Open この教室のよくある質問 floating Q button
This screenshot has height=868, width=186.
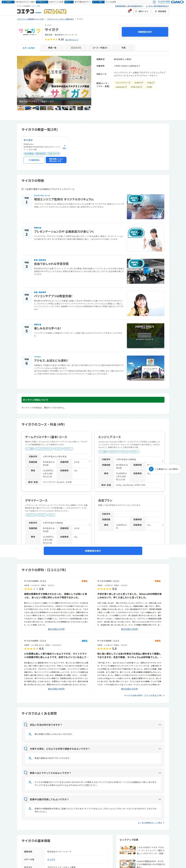(x=164, y=469)
